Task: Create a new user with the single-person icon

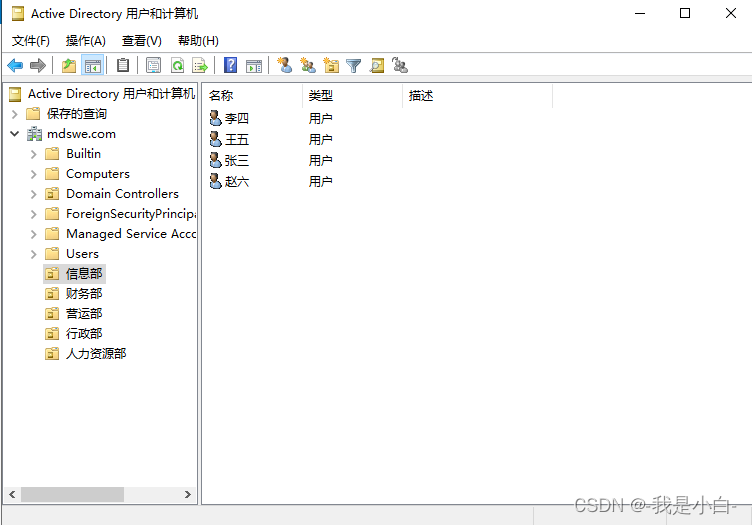Action: pos(284,65)
